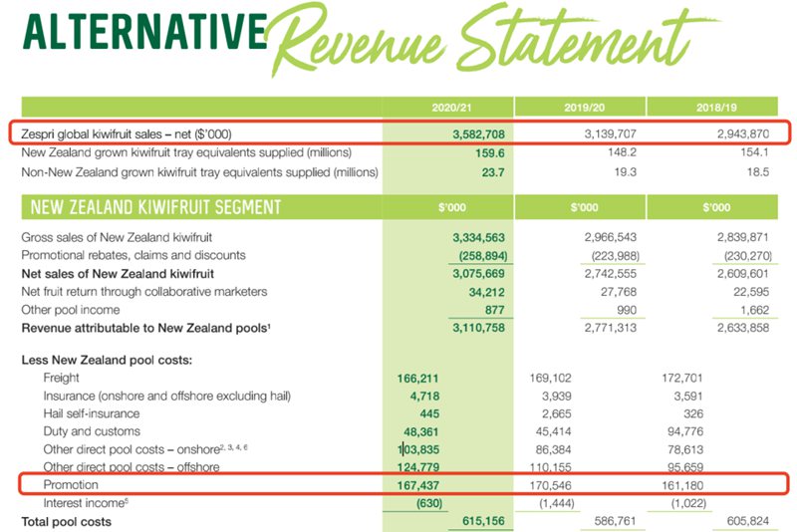Select the tray value "18.5"
Image resolution: width=797 pixels, height=532 pixels.
[757, 172]
